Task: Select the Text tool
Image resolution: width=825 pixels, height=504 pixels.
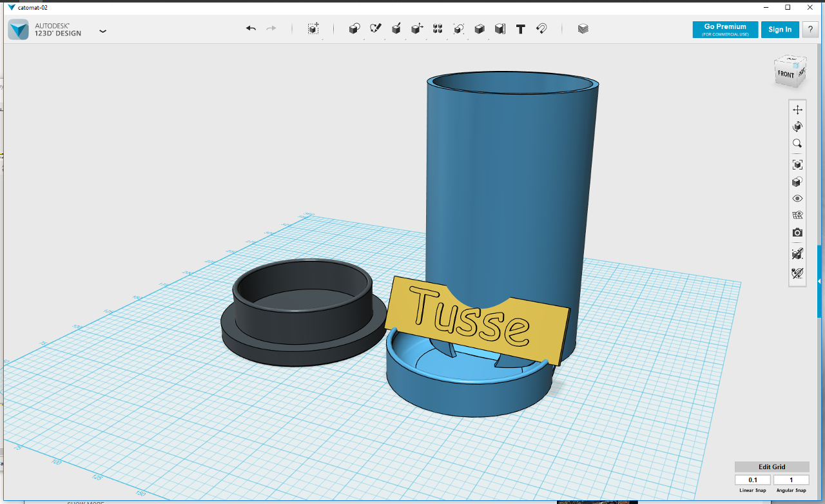Action: click(x=521, y=29)
